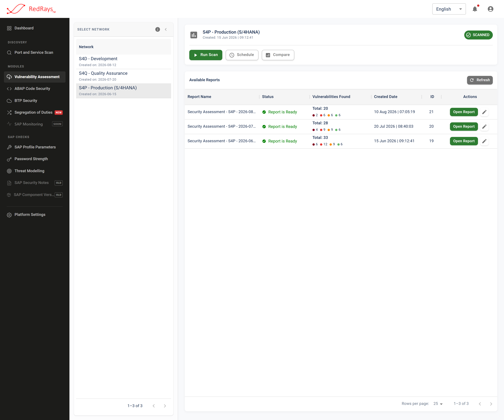Go to previous network page arrow
Image resolution: width=504 pixels, height=420 pixels.
tap(154, 406)
